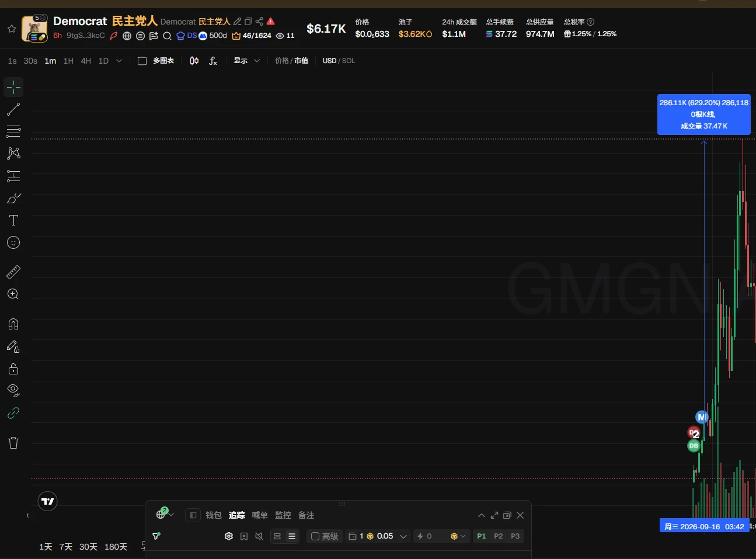The height and width of the screenshot is (559, 756).
Task: Edit token name with pencil icon
Action: pos(238,22)
